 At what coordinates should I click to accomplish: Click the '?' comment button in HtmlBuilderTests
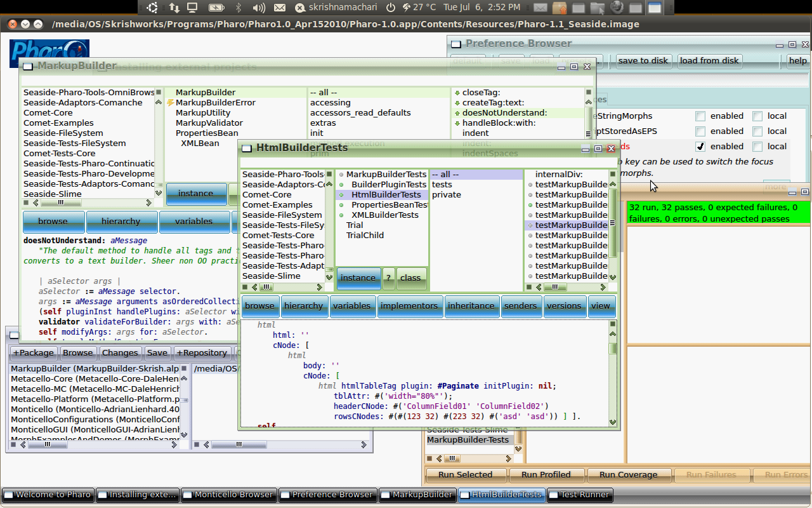coord(389,278)
